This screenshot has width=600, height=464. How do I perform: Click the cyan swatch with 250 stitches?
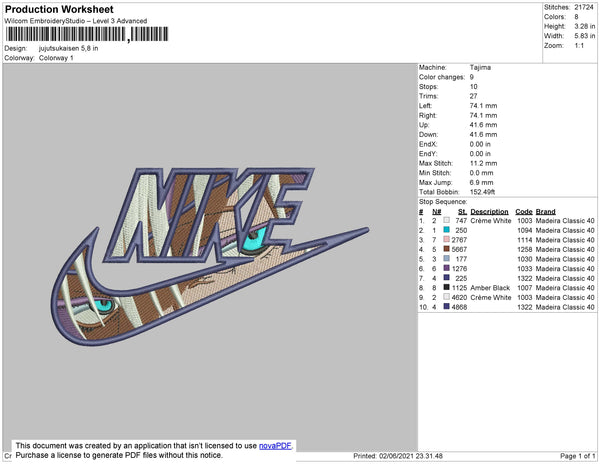447,230
